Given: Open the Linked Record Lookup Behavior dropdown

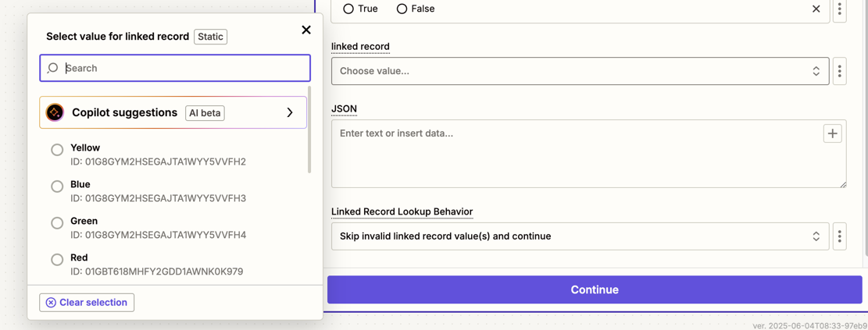Looking at the screenshot, I should (x=580, y=236).
